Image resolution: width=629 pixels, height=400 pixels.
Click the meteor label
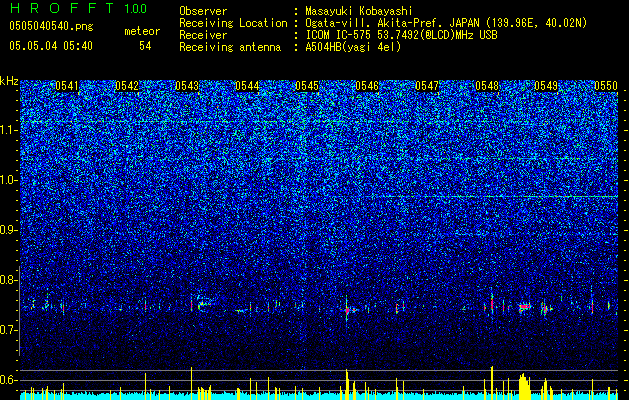pos(142,31)
